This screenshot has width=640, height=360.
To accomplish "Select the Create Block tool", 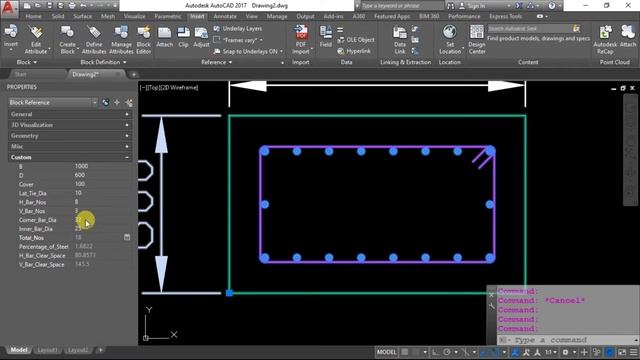I will coord(67,39).
